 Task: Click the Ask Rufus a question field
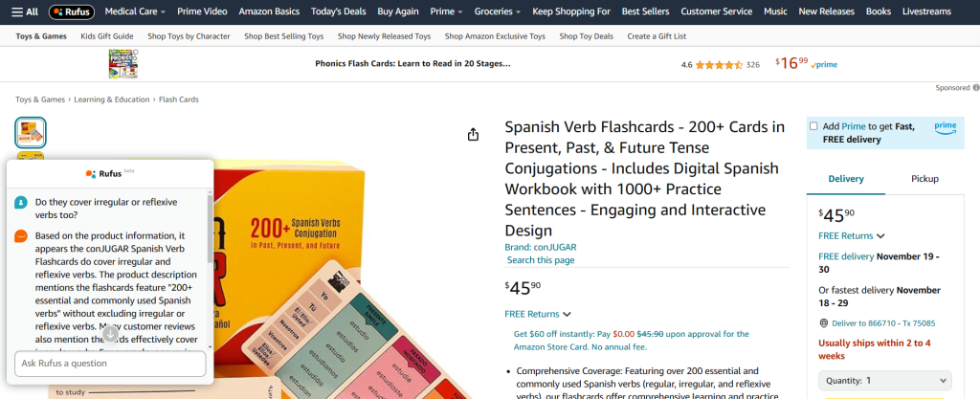click(110, 364)
